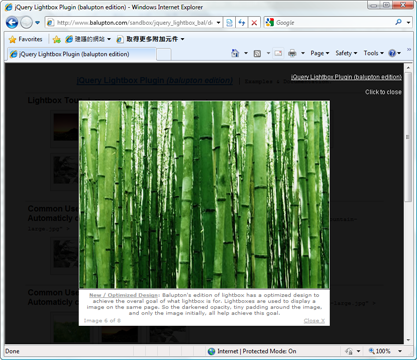The height and width of the screenshot is (360, 417).
Task: Click the globe Internet zone icon
Action: coord(211,351)
